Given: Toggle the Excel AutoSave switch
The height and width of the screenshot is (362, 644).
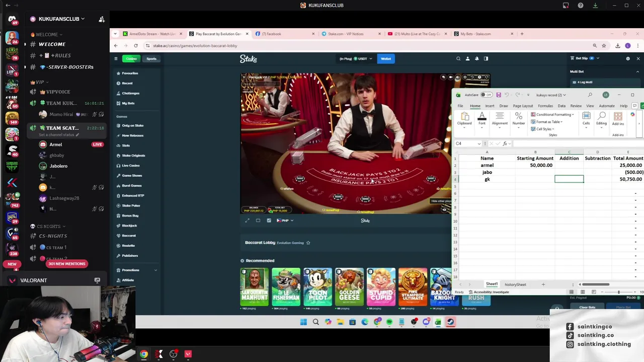Looking at the screenshot, I should click(486, 95).
